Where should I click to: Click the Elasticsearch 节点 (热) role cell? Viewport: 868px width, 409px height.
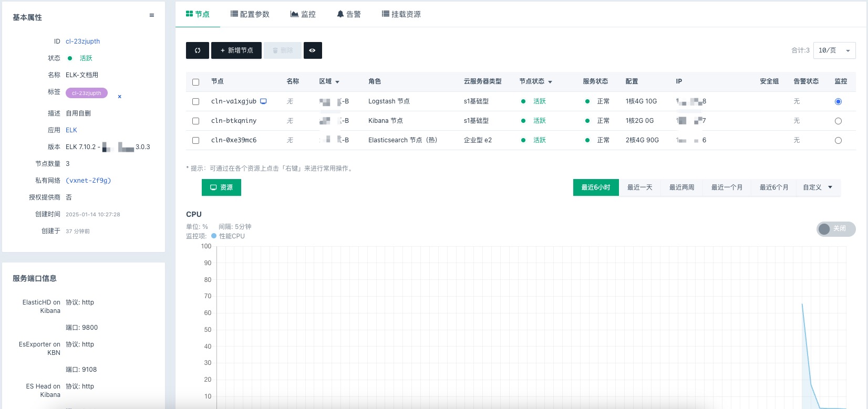pos(402,140)
